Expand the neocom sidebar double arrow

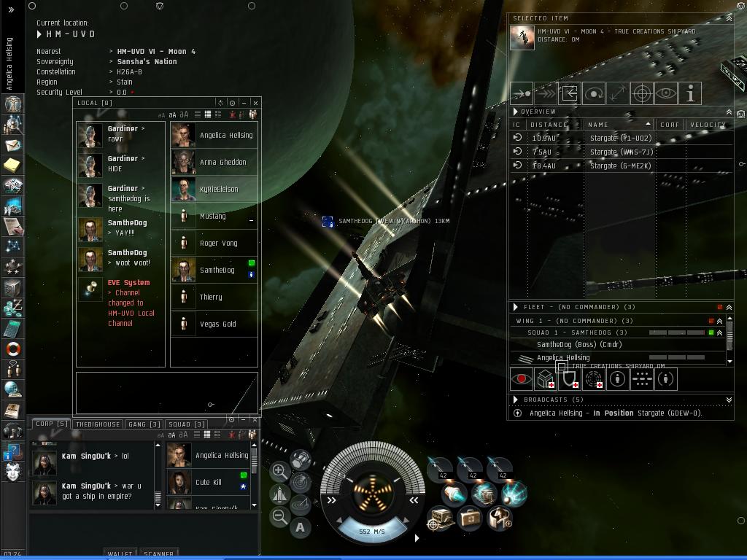pyautogui.click(x=11, y=9)
